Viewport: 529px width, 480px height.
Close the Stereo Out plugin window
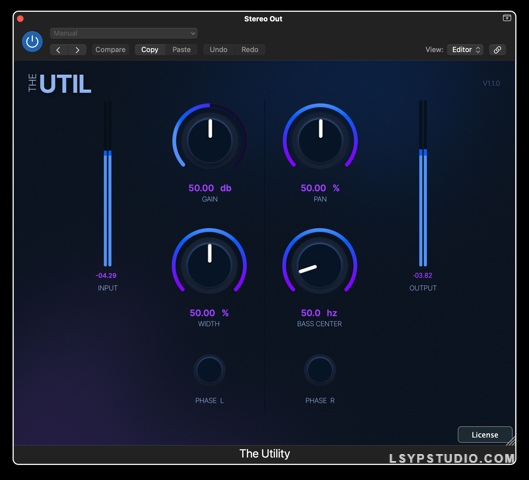pos(20,19)
